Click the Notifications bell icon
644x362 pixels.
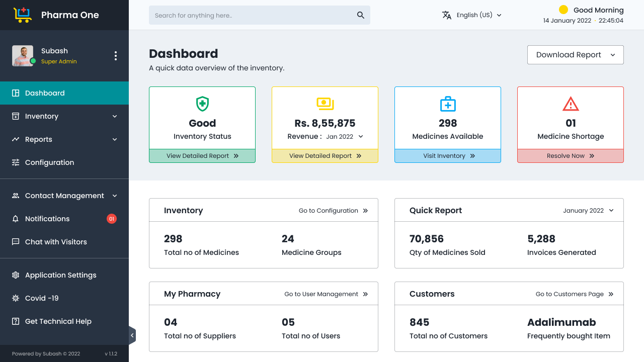(16, 219)
